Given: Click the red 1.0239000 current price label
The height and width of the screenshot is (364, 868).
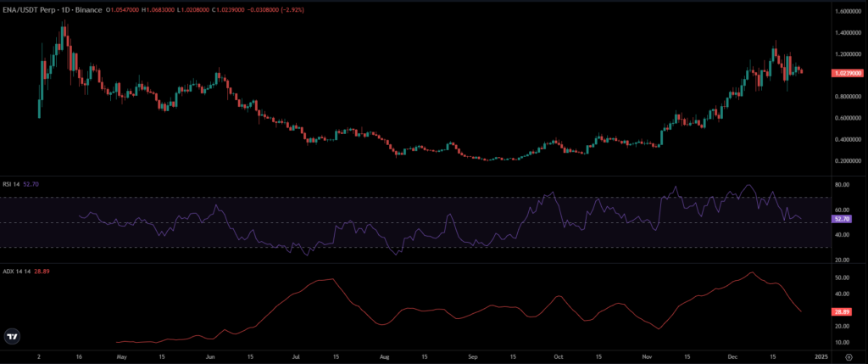Looking at the screenshot, I should [848, 73].
